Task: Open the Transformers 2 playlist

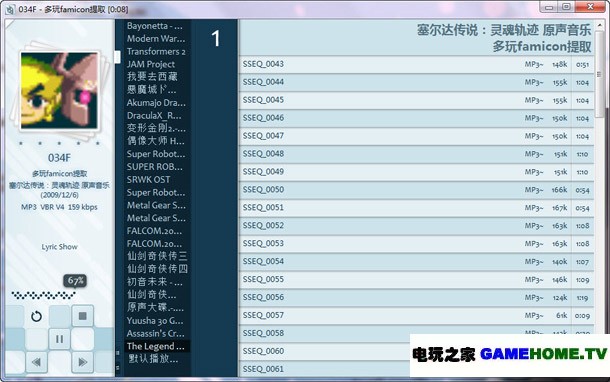Action: coord(156,51)
